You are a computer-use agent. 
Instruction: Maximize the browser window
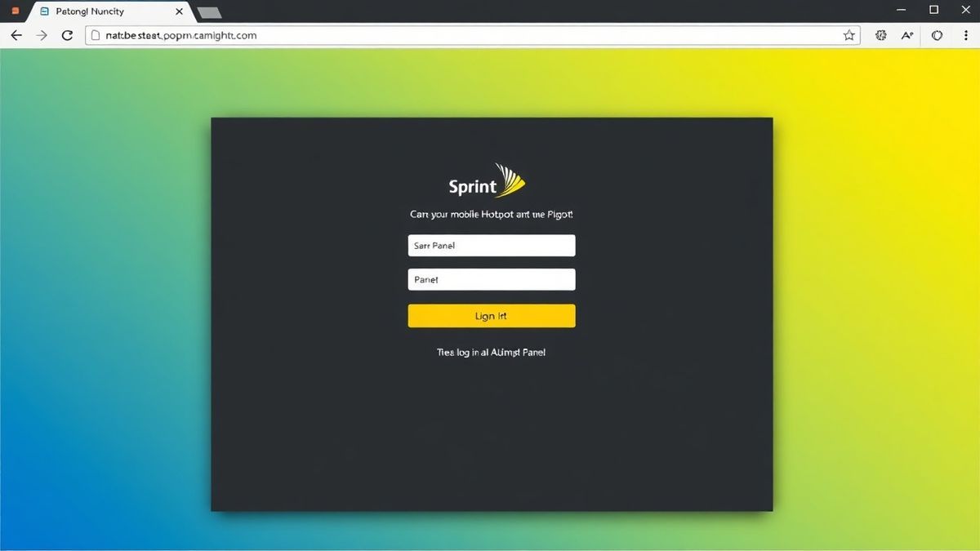tap(934, 10)
